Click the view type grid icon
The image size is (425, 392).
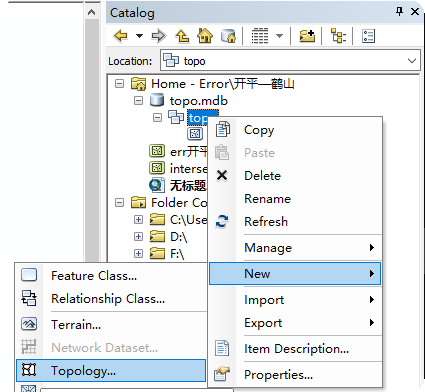[x=260, y=36]
